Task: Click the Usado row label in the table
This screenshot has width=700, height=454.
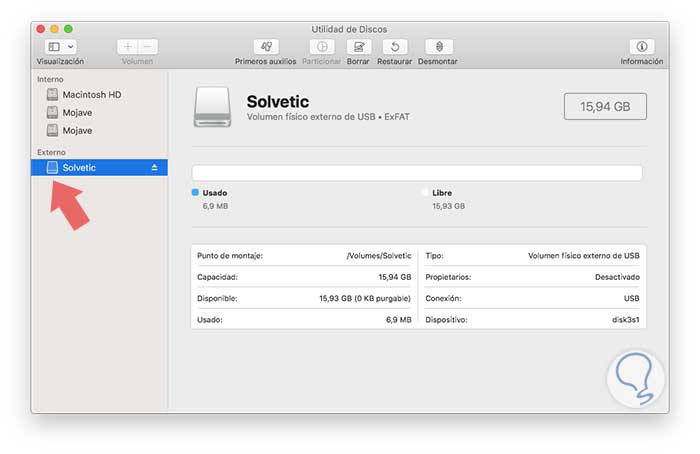Action: (x=209, y=320)
